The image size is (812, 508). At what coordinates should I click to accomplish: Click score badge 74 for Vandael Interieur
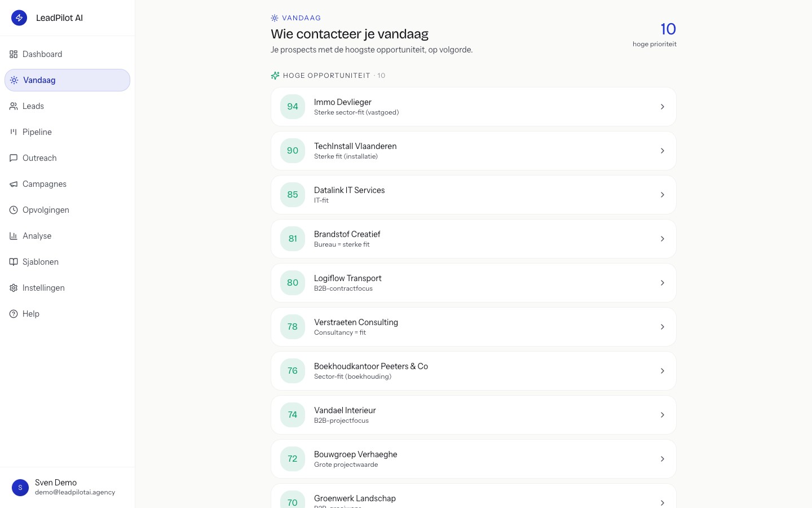point(293,415)
